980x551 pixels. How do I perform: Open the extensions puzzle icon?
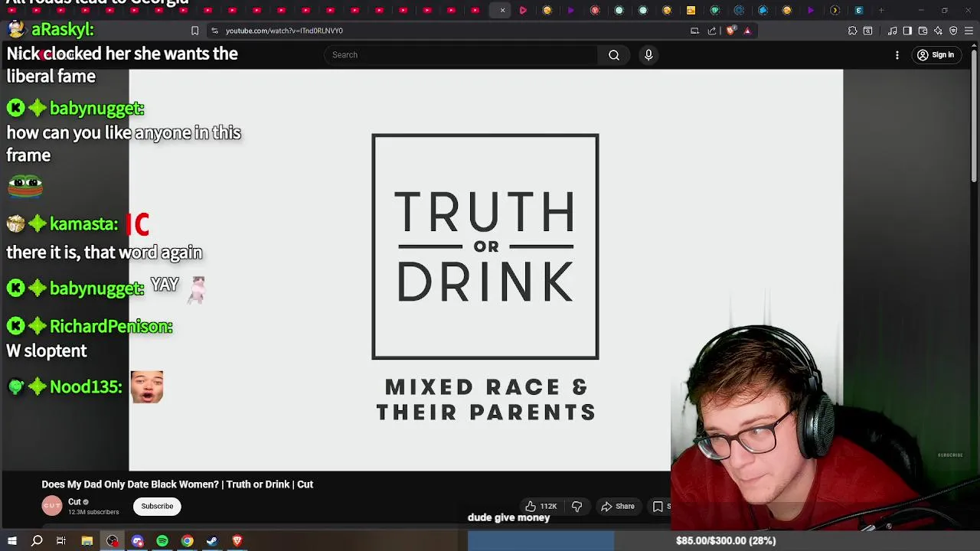[x=852, y=31]
